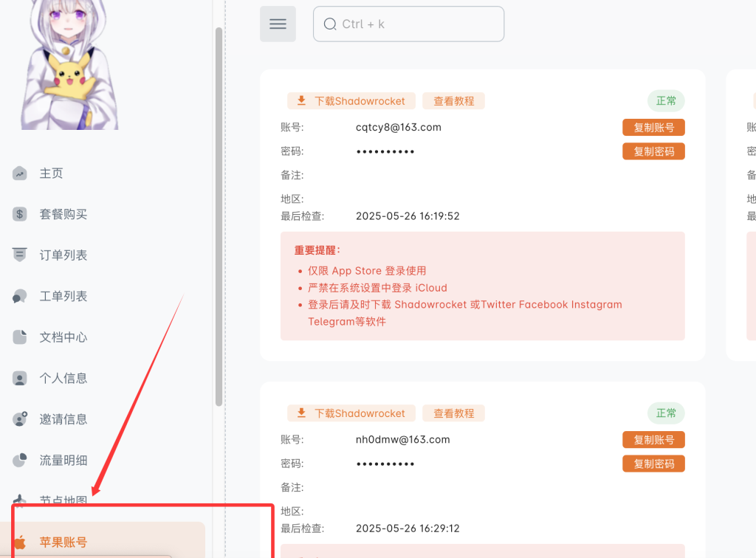
Task: Click download arrow icon in nh0dmw card
Action: (x=301, y=413)
